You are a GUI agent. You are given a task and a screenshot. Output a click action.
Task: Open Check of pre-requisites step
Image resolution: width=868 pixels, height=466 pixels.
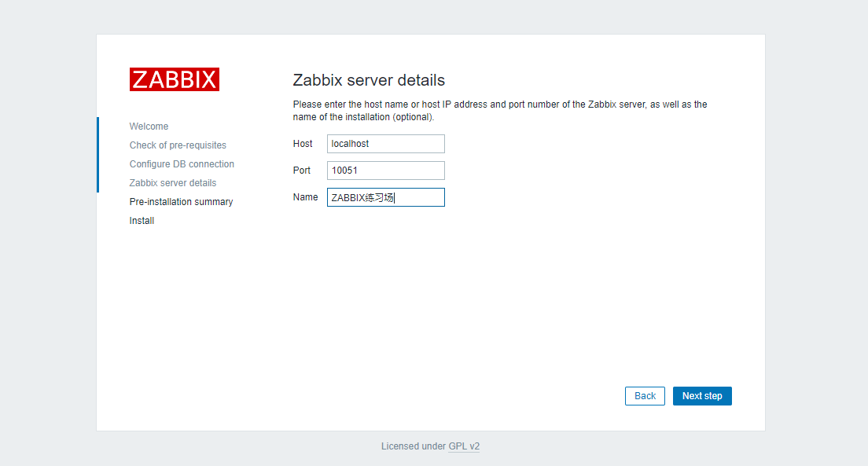[178, 145]
